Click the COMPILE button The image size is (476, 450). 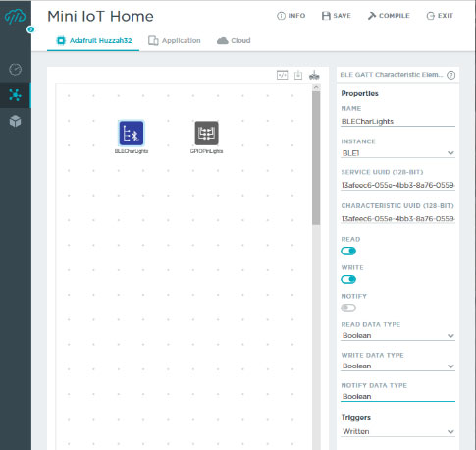coord(389,16)
